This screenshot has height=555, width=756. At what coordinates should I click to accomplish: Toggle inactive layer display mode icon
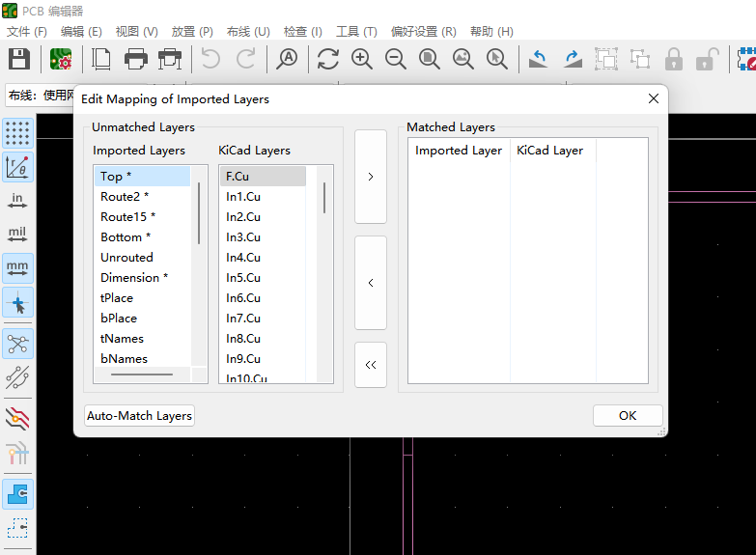tap(17, 419)
